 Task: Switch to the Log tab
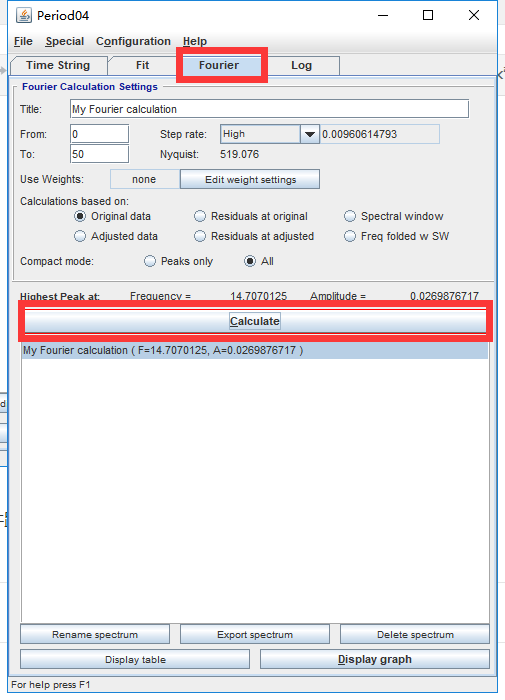pos(301,66)
